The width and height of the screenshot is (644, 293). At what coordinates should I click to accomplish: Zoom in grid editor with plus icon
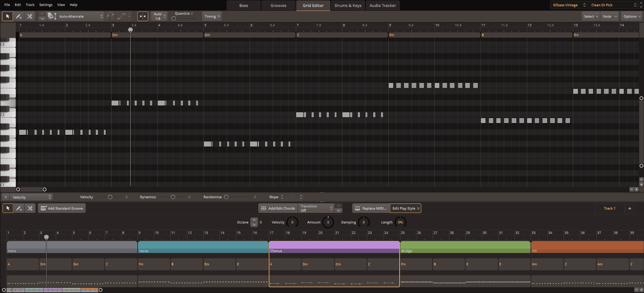636,189
